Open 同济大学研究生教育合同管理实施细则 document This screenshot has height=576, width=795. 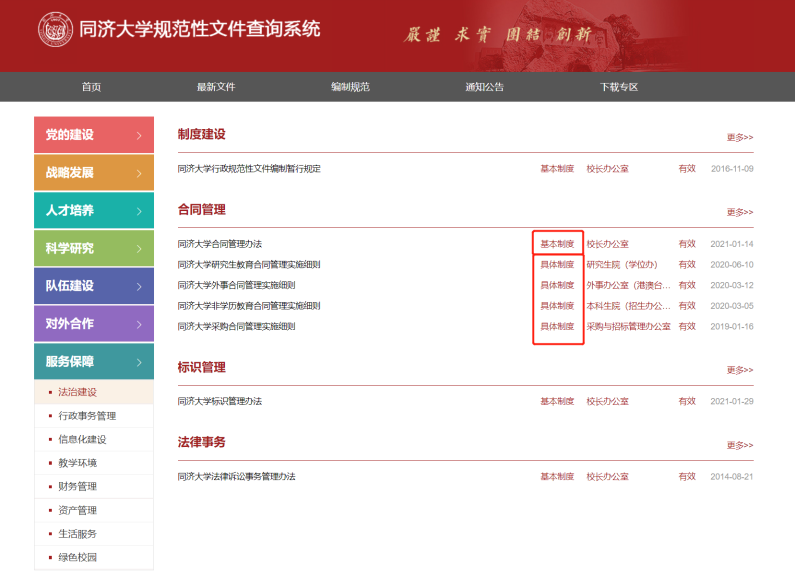(x=249, y=265)
